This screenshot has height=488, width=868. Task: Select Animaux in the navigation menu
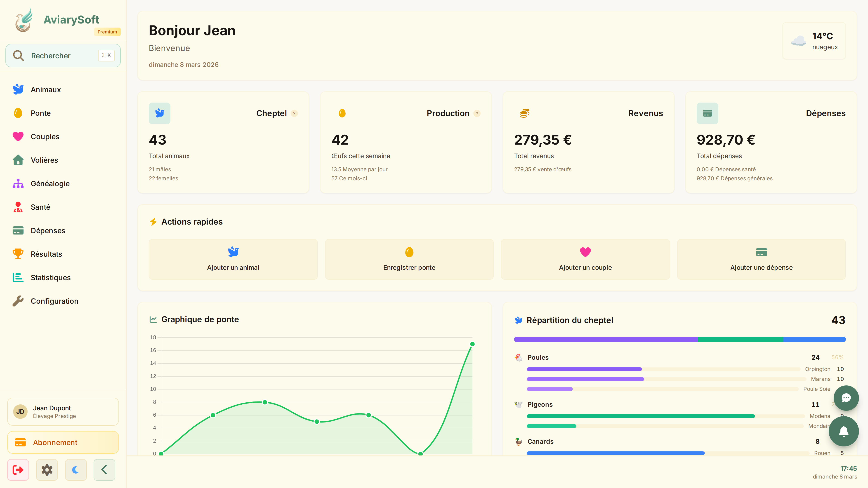(18, 89)
